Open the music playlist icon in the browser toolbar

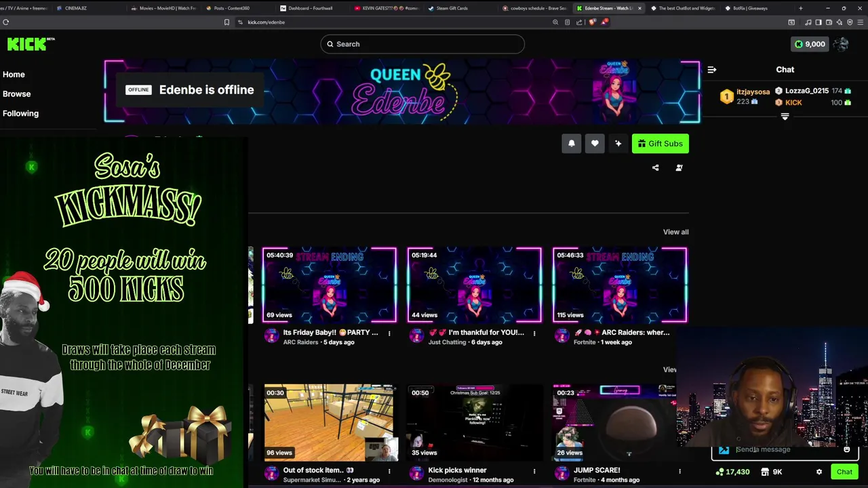coord(808,22)
